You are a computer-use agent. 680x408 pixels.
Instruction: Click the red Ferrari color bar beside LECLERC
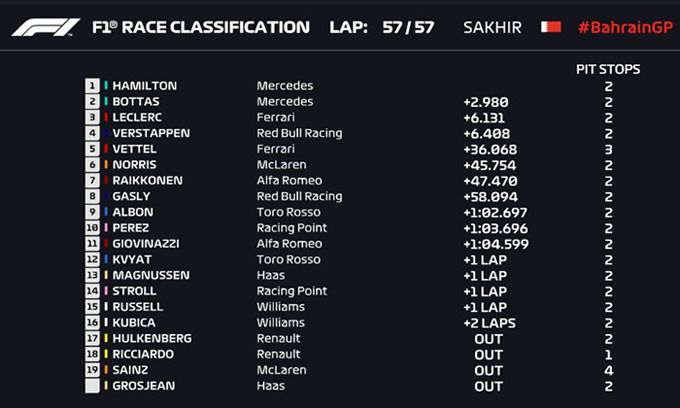coord(106,117)
